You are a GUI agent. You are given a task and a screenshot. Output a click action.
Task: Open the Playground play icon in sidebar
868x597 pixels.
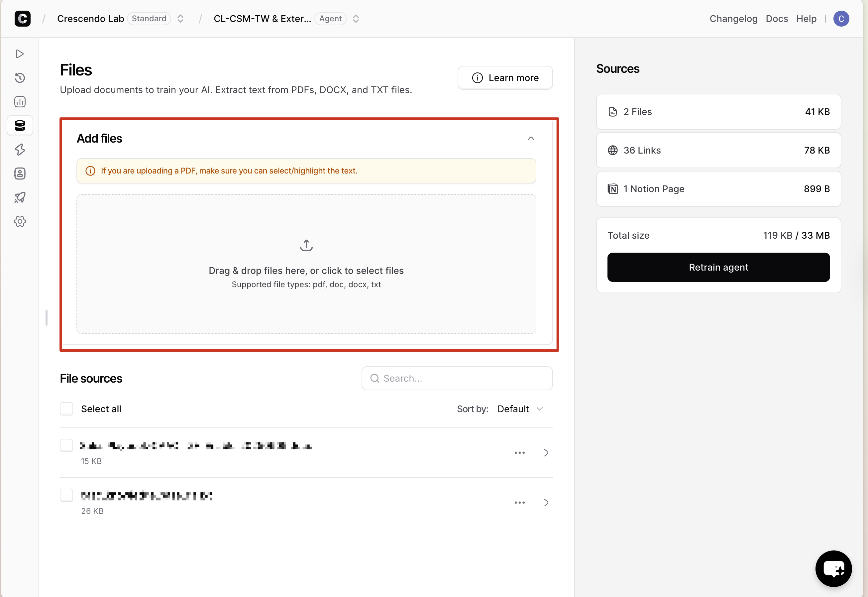coord(20,54)
